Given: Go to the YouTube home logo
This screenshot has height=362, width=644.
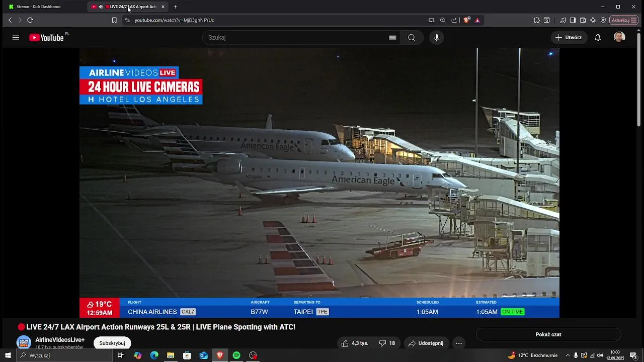Looking at the screenshot, I should click(46, 38).
